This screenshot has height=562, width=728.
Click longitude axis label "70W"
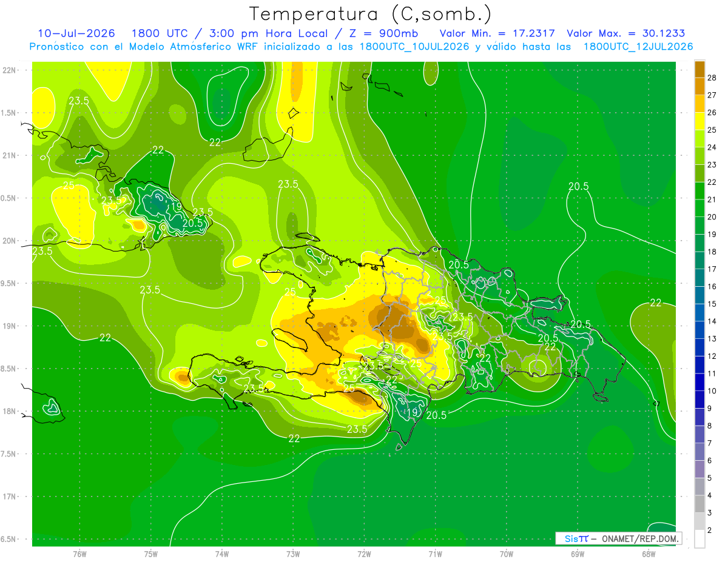tap(506, 554)
